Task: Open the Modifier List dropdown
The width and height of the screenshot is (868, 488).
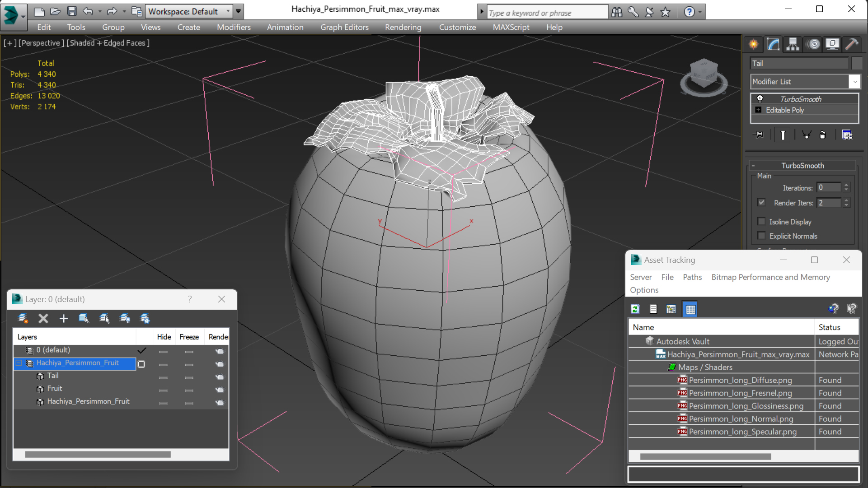Action: (854, 82)
